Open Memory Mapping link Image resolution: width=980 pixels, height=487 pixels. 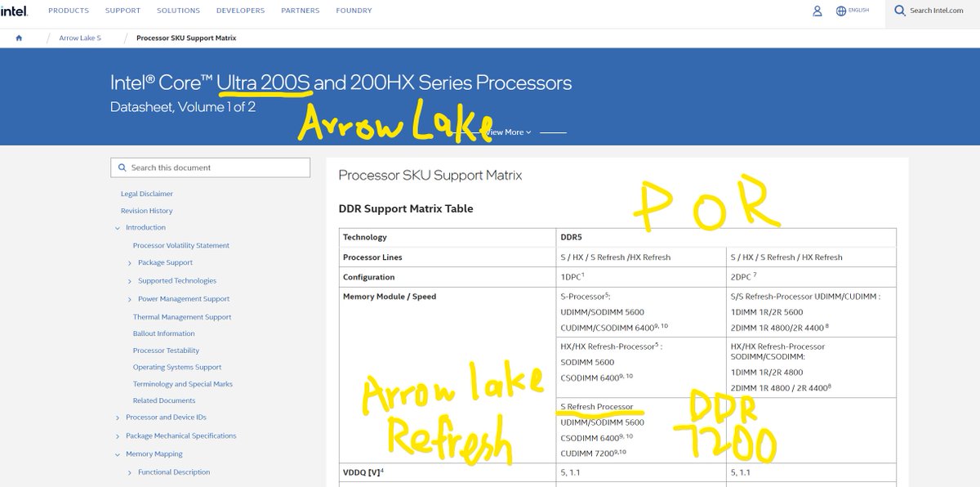(154, 454)
